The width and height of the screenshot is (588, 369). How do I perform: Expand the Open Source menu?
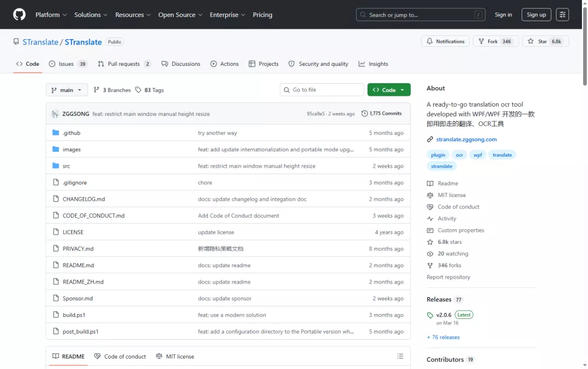[180, 15]
